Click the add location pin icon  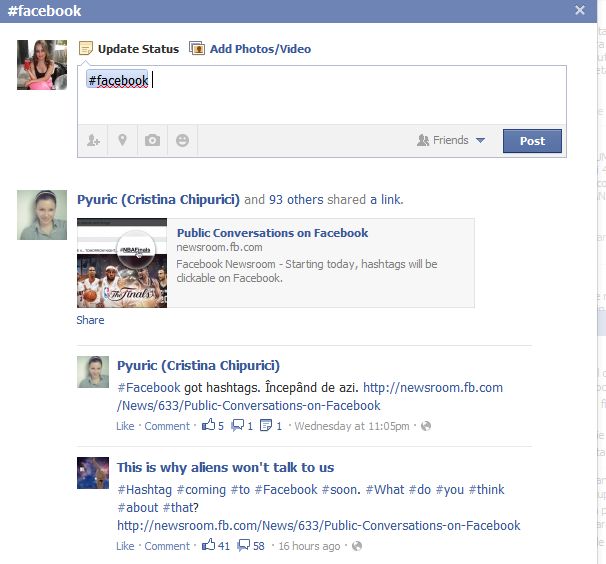[x=122, y=140]
